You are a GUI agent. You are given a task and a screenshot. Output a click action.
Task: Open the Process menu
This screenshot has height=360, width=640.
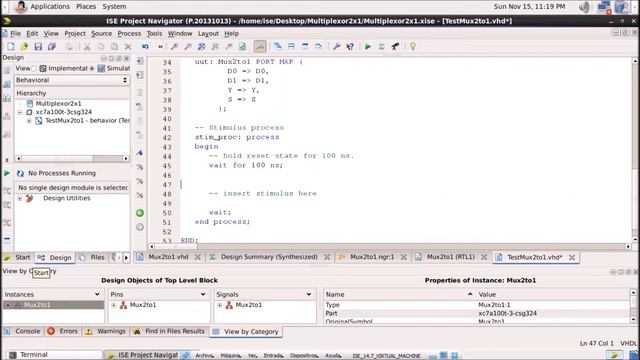tap(129, 33)
